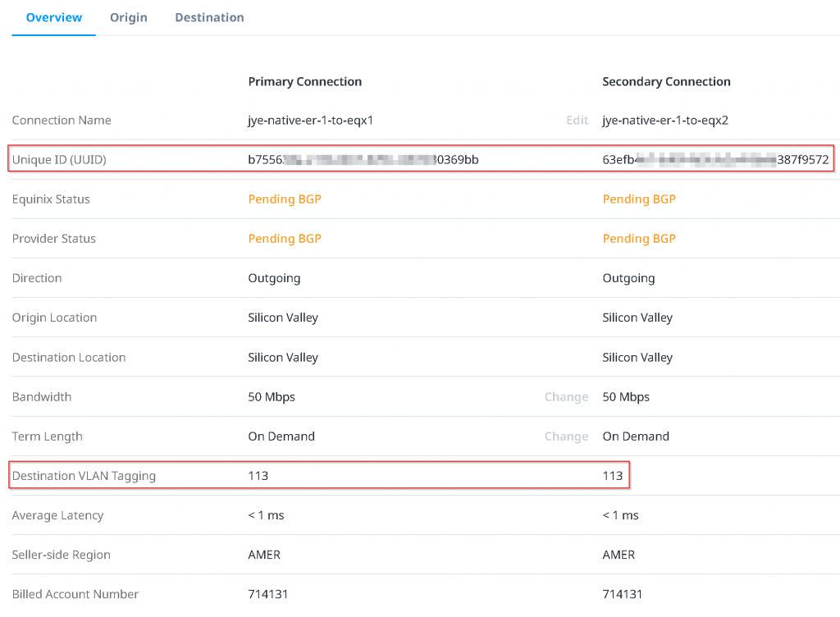Click primary Billed Account Number 714131
This screenshot has height=617, width=840.
[x=267, y=594]
